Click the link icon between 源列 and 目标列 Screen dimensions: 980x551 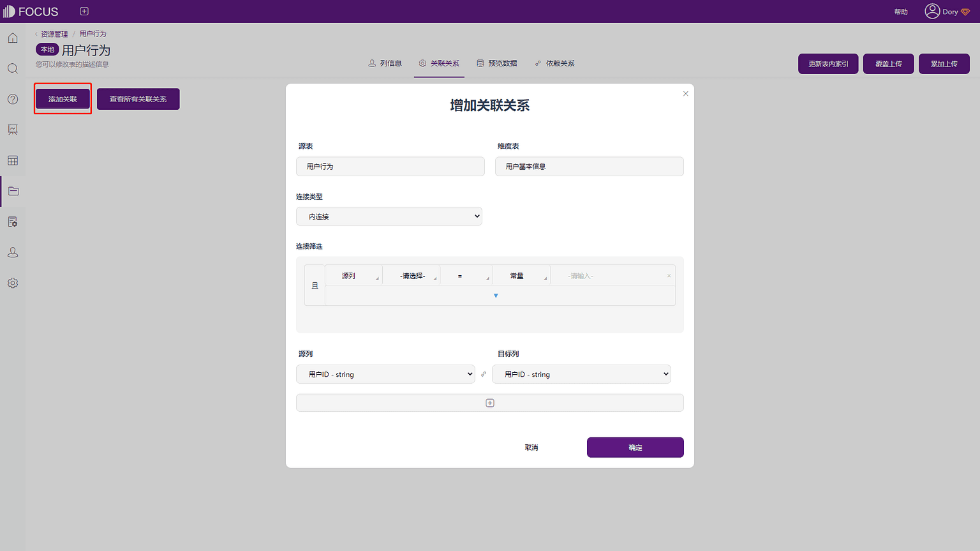(484, 374)
